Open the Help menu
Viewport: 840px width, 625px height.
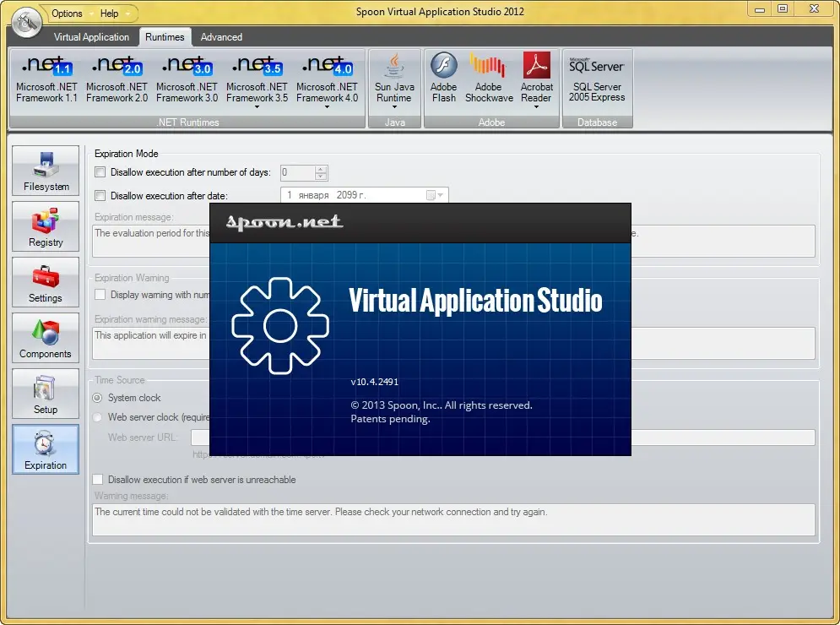[109, 14]
